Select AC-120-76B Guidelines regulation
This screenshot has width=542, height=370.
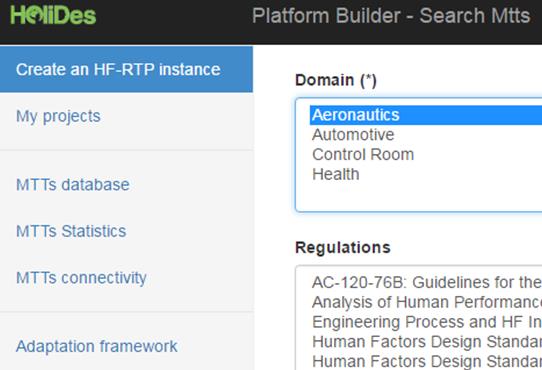click(426, 283)
